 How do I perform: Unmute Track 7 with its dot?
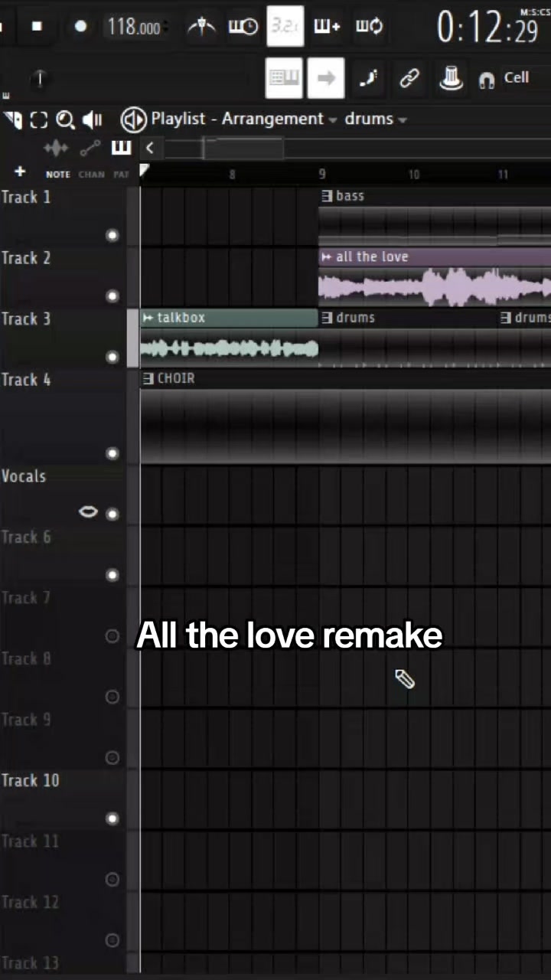click(x=112, y=635)
